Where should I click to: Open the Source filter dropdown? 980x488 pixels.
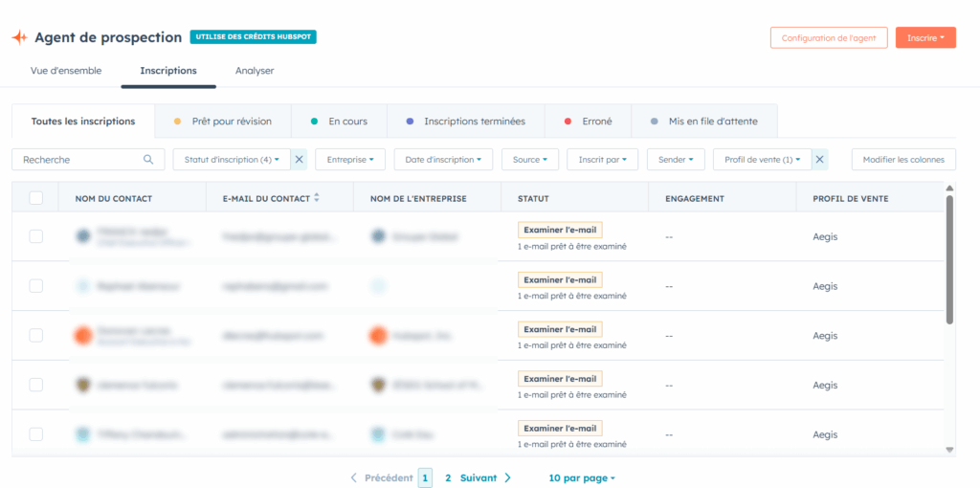[530, 160]
